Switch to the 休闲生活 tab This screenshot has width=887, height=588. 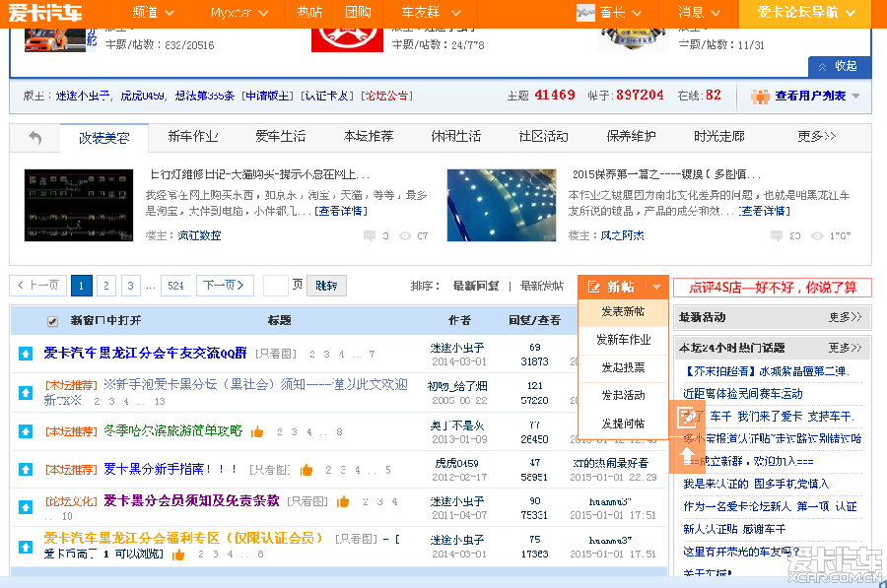[x=456, y=136]
